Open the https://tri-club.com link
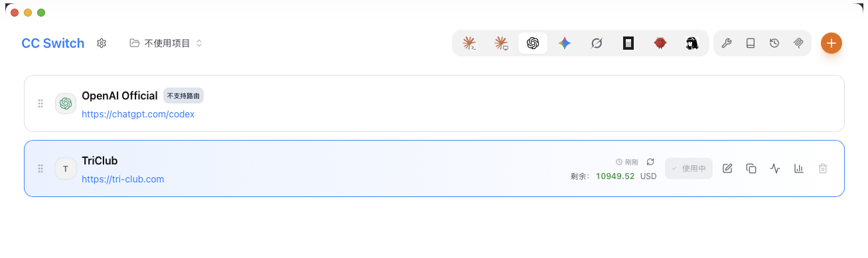Image resolution: width=868 pixels, height=258 pixels. pos(123,179)
